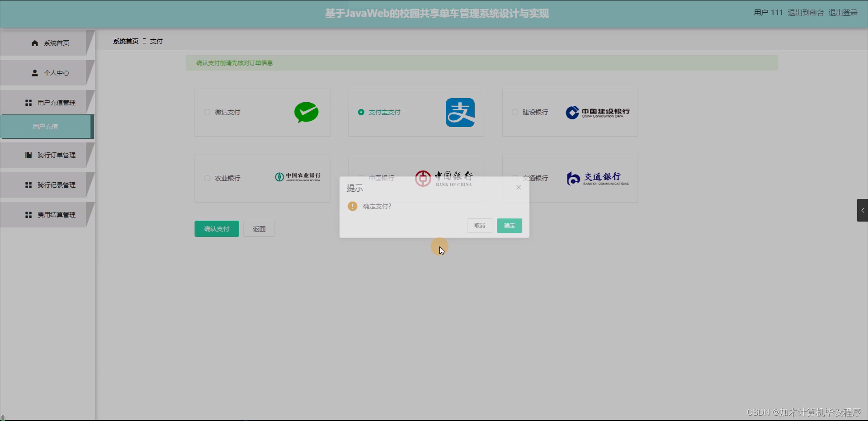The image size is (868, 421).
Task: Click the WeChat Pay green icon
Action: point(306,113)
